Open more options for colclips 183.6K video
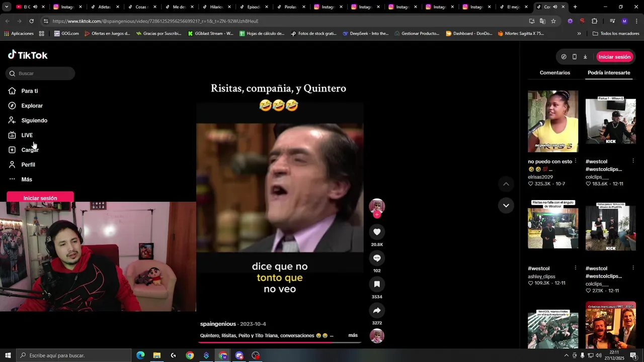644x362 pixels. click(633, 161)
